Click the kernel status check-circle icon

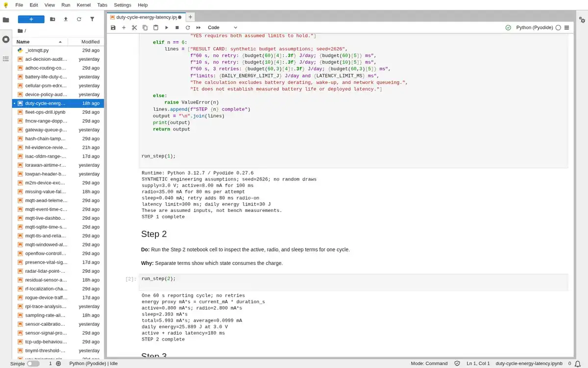click(x=508, y=27)
